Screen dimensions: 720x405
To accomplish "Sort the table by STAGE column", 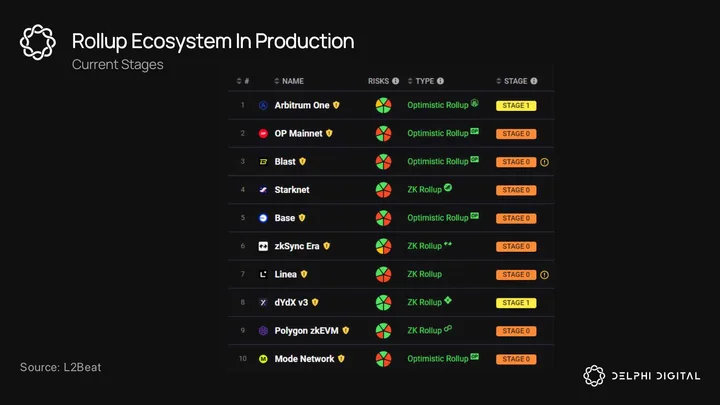I will [512, 81].
